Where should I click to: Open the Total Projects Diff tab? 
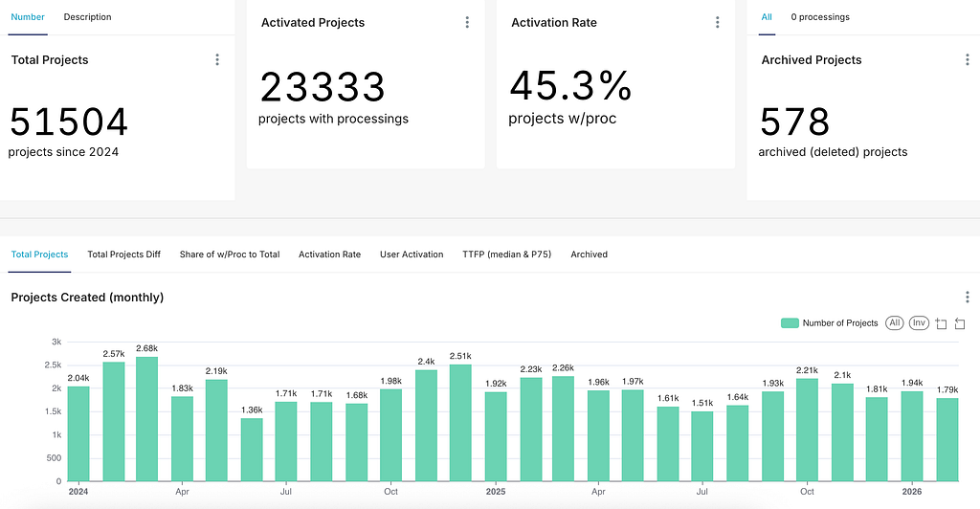(x=123, y=254)
